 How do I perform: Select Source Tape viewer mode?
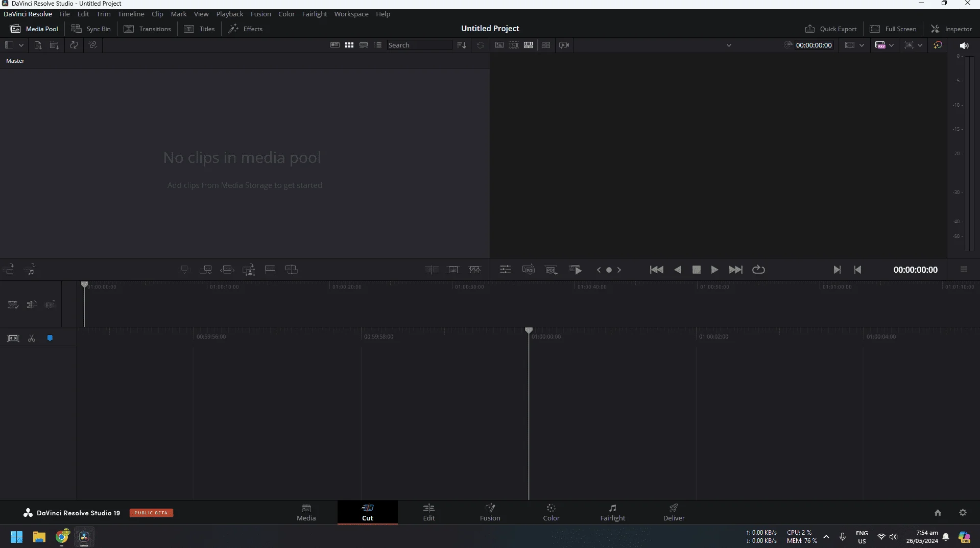[x=514, y=45]
